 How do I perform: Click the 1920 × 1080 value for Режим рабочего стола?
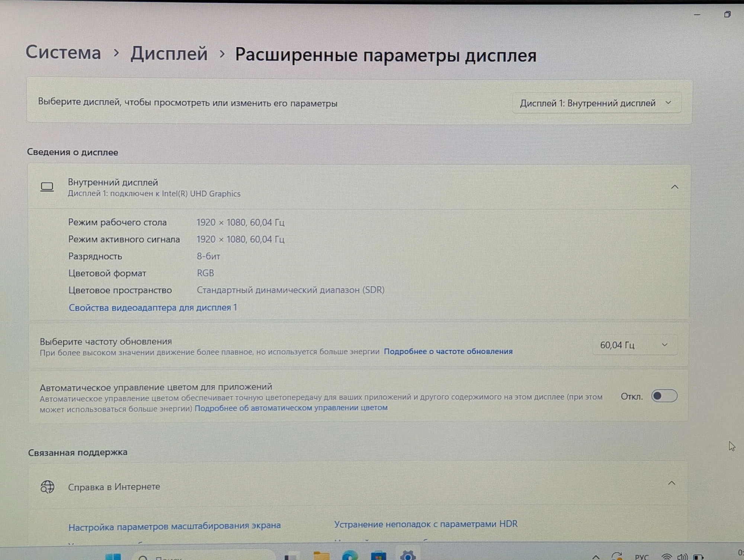(240, 222)
